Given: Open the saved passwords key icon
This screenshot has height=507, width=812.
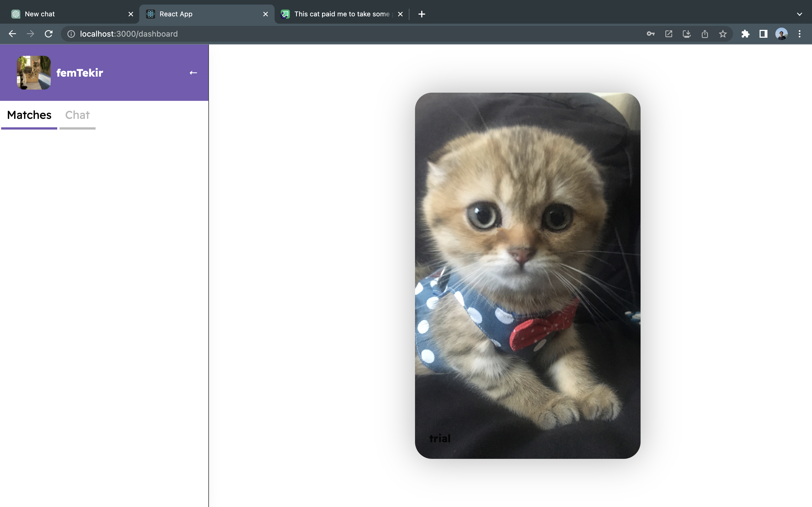Looking at the screenshot, I should point(651,34).
